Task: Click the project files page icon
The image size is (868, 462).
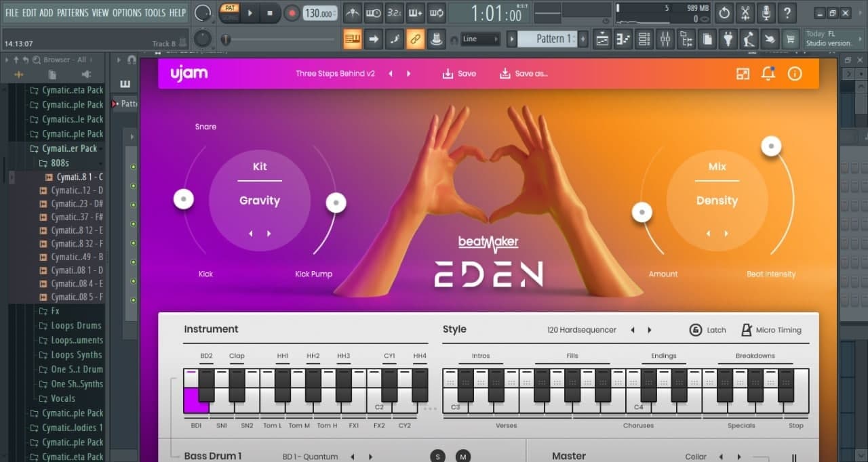Action: [x=707, y=39]
